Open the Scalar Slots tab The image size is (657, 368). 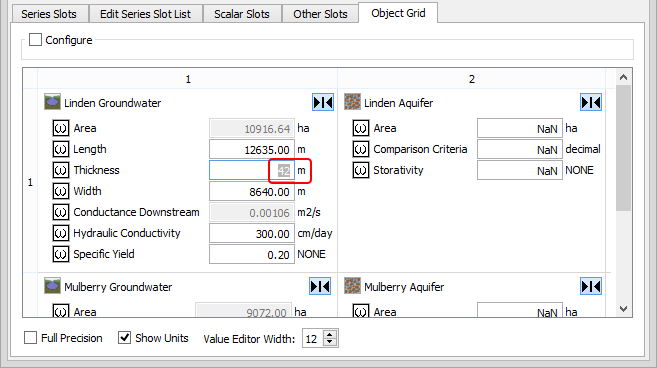[242, 14]
